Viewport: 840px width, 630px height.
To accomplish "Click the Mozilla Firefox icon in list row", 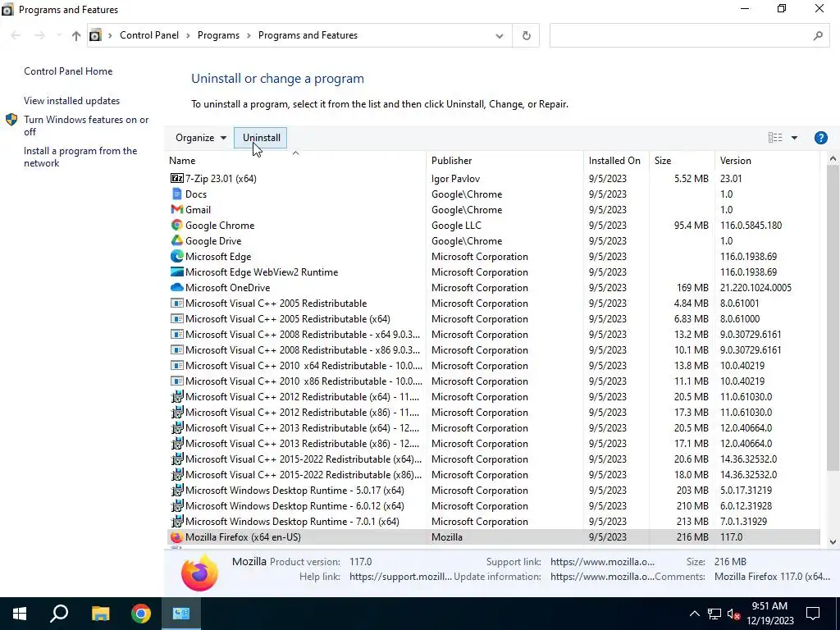I will tap(176, 536).
